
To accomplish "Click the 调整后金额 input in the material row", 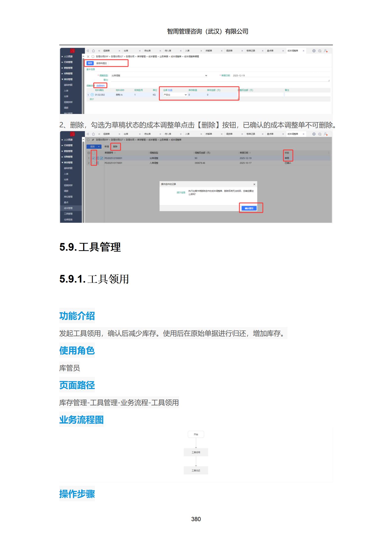I will pos(261,95).
